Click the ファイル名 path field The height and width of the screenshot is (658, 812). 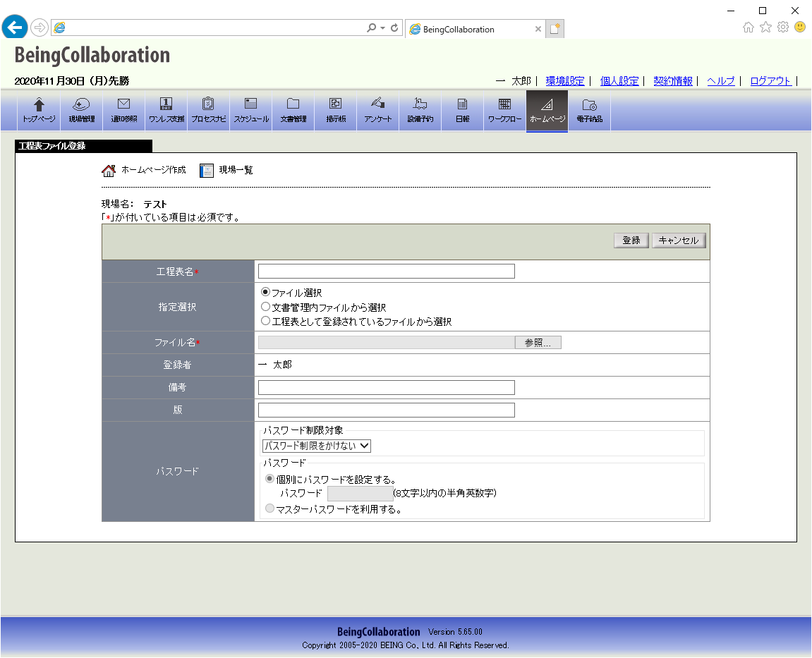[387, 343]
